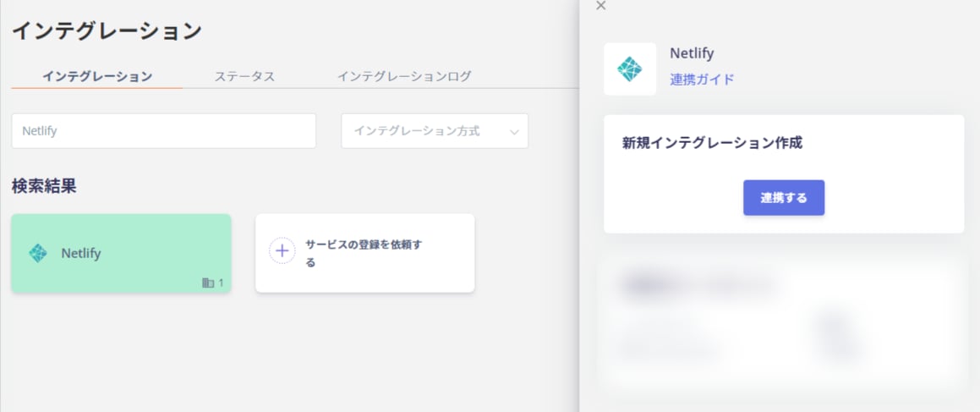Open the 連携ガイド link
This screenshot has width=980, height=412.
click(x=702, y=80)
